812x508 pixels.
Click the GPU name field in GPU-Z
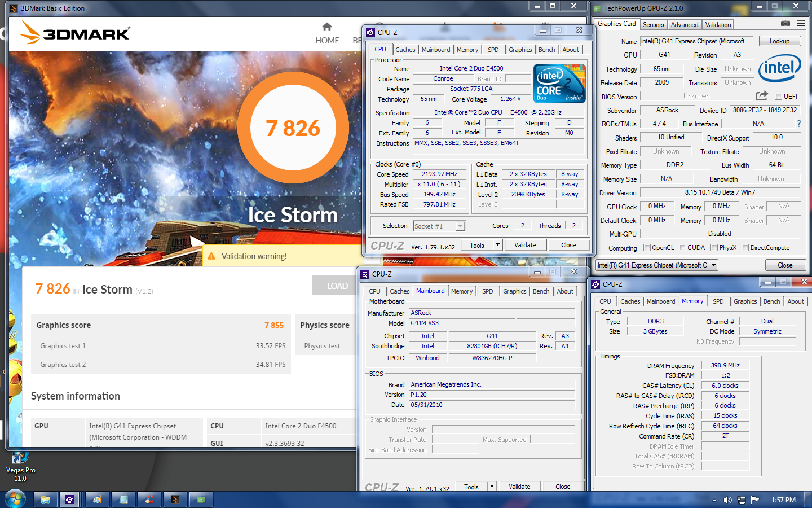tap(696, 41)
